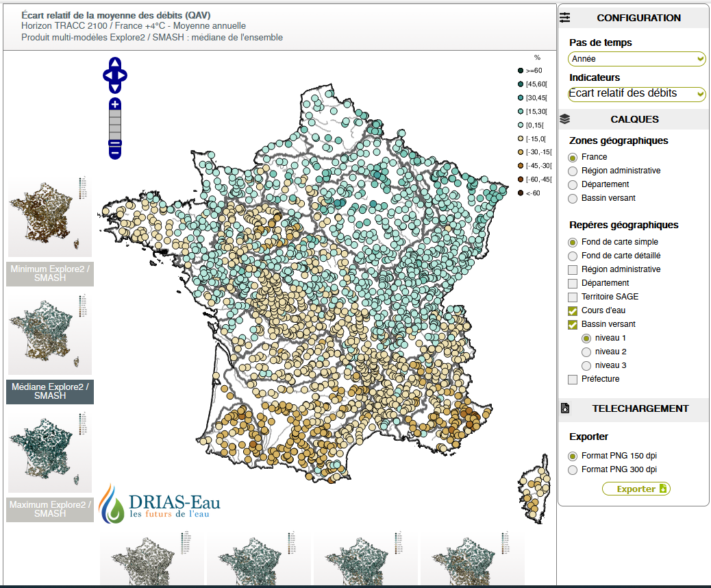The width and height of the screenshot is (711, 588).
Task: Choose Format PNG 300 dpi export option
Action: [x=573, y=469]
